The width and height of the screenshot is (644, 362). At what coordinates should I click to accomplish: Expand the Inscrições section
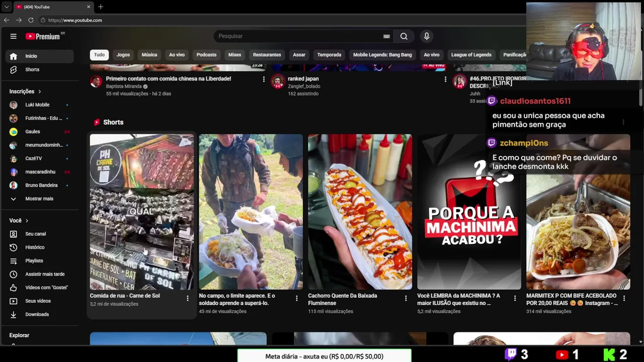(x=25, y=92)
